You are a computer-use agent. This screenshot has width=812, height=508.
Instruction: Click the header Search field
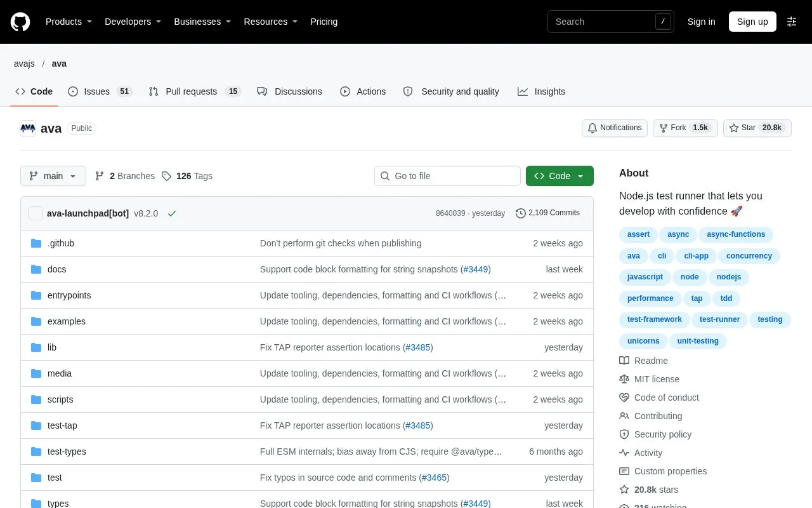[x=610, y=22]
